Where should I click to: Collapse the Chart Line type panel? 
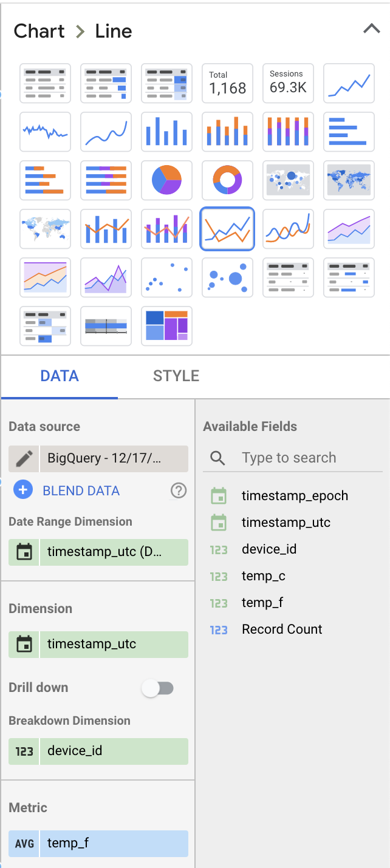click(x=371, y=29)
